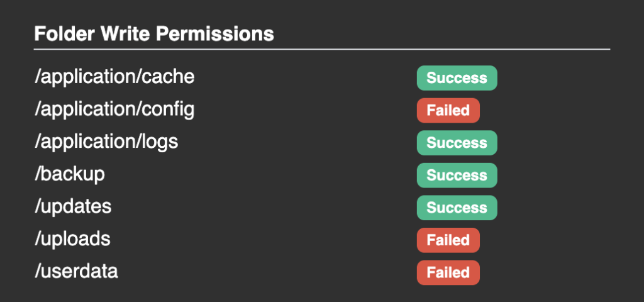This screenshot has height=302, width=644.
Task: Select the Success badge next to /updates
Action: [x=457, y=208]
